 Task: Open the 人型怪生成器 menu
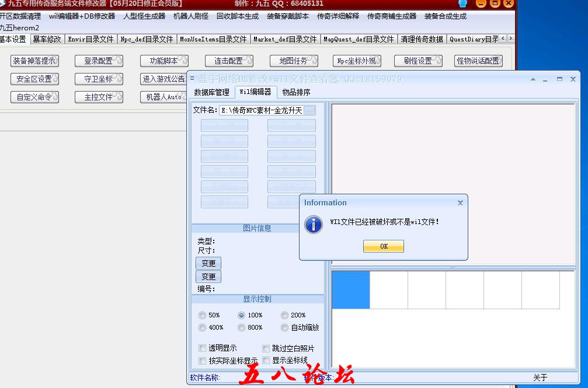[x=144, y=16]
